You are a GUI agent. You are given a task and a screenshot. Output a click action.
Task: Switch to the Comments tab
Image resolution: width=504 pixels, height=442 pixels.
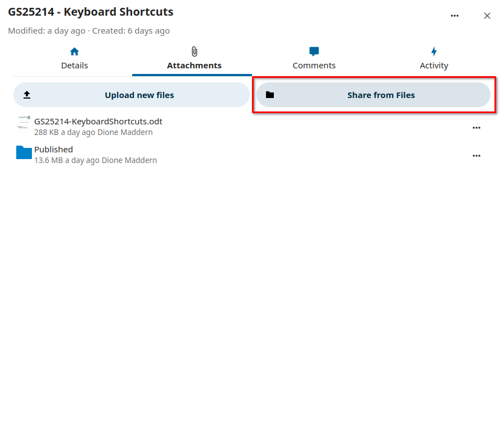point(314,65)
